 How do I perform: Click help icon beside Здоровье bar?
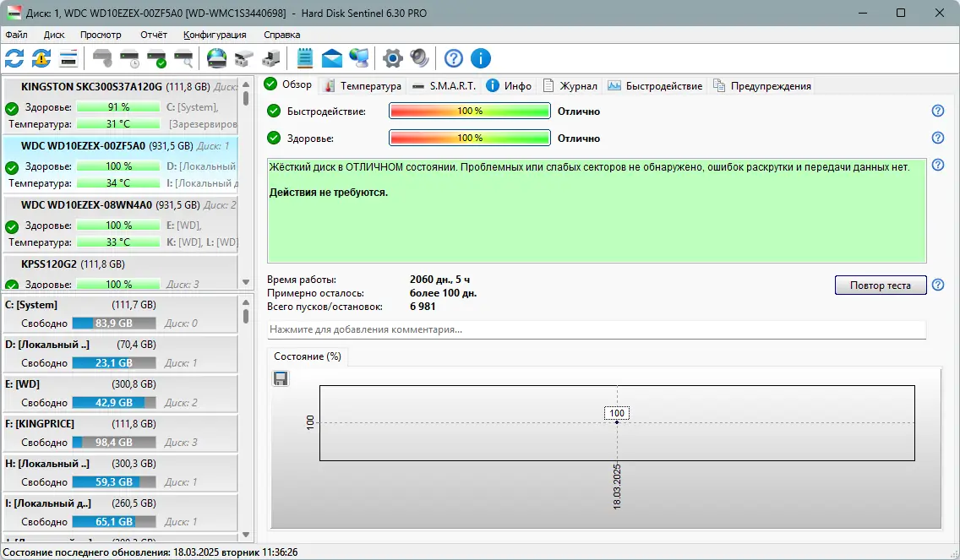(937, 138)
